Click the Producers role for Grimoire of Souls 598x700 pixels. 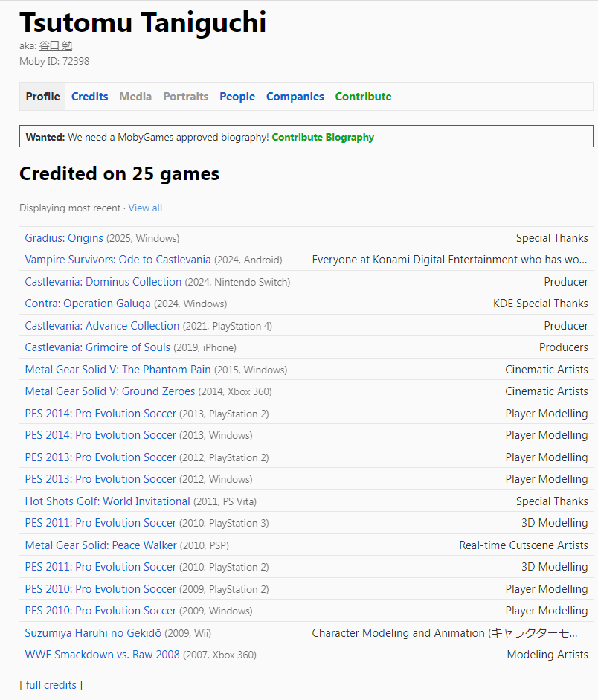[x=563, y=347]
